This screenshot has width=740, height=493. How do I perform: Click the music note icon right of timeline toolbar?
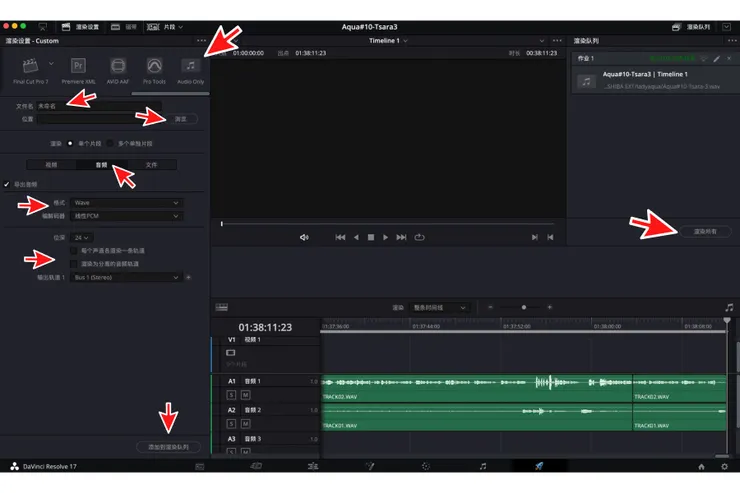(x=729, y=308)
